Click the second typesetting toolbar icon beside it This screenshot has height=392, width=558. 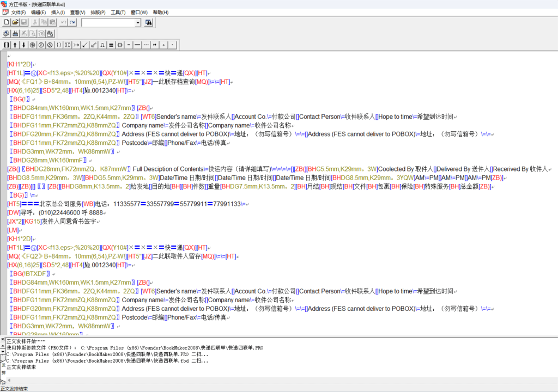tap(15, 34)
